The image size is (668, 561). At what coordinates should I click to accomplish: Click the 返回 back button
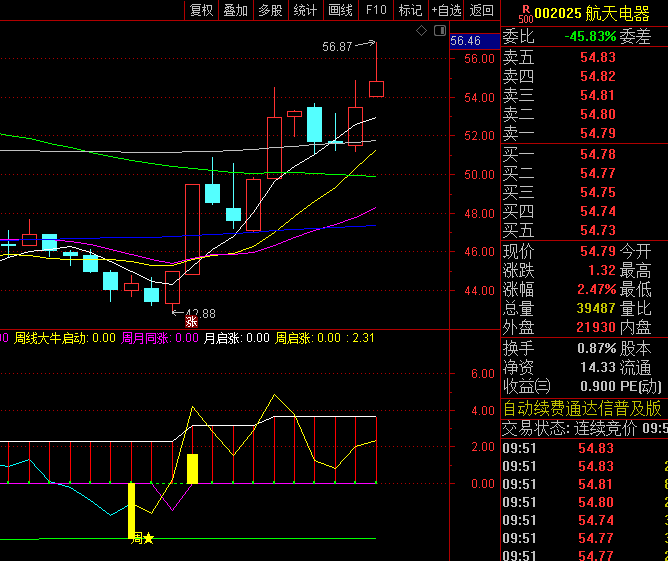pyautogui.click(x=482, y=10)
